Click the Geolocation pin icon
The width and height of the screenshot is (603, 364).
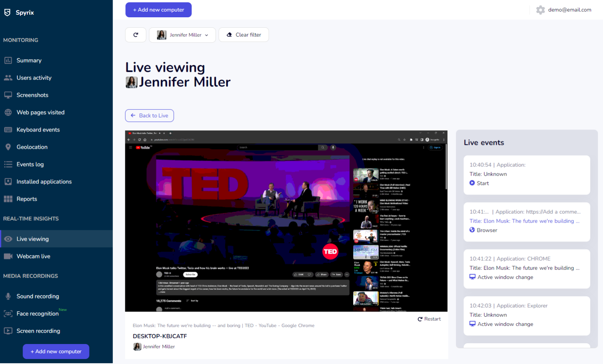coord(8,147)
